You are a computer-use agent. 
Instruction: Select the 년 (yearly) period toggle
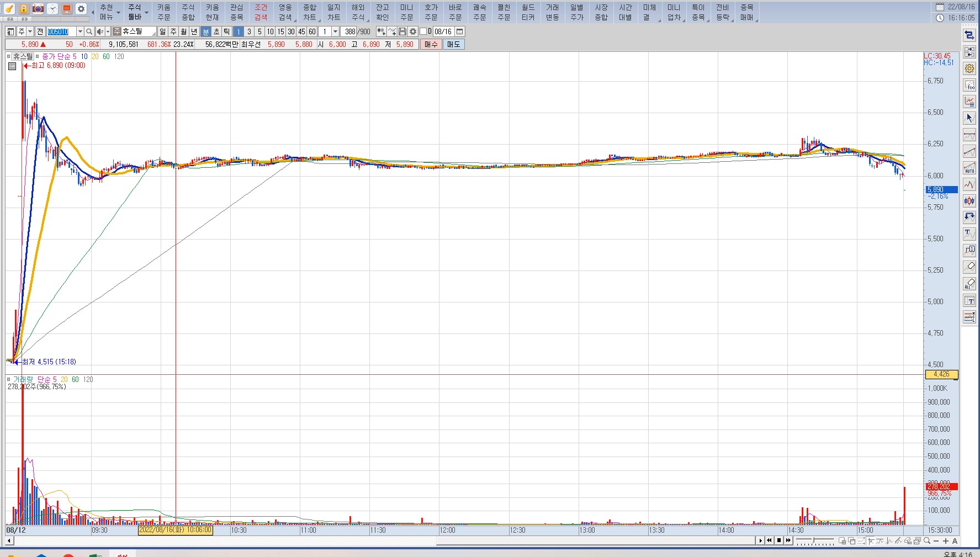(x=194, y=31)
